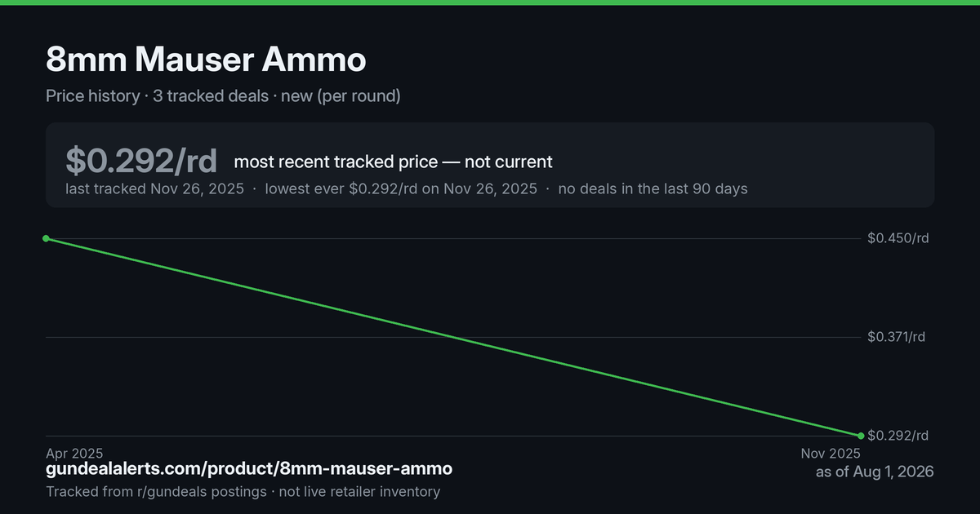Click the April 2025 data point on chart
This screenshot has height=514, width=980.
point(46,238)
